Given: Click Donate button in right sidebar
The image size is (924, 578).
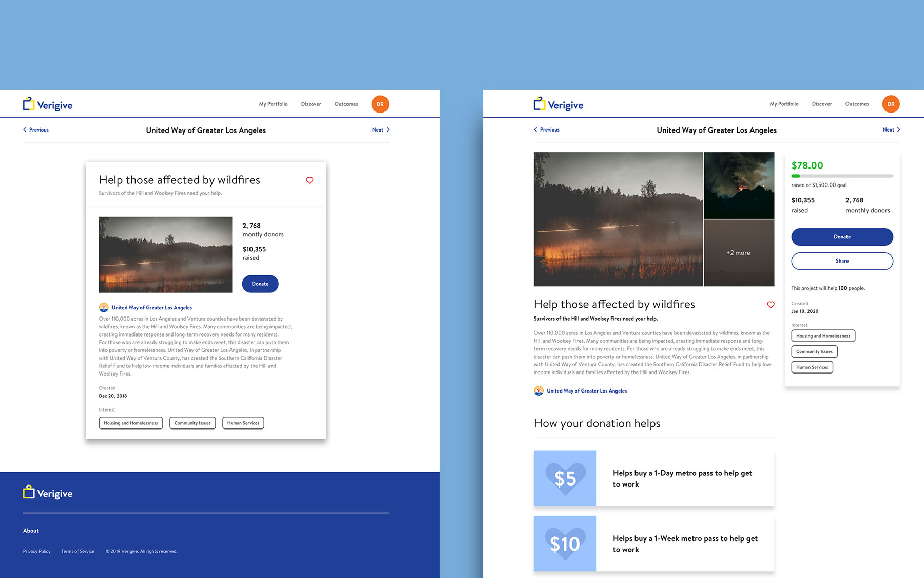Looking at the screenshot, I should point(842,237).
